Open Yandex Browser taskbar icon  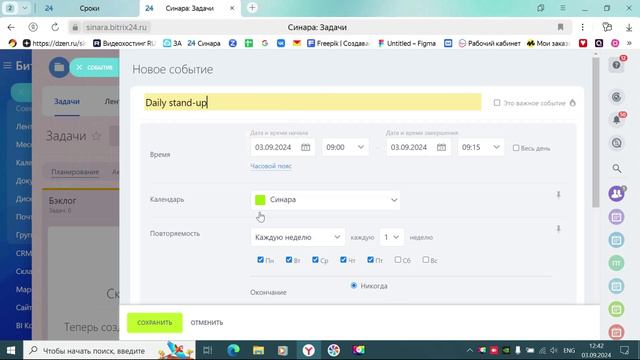click(309, 350)
